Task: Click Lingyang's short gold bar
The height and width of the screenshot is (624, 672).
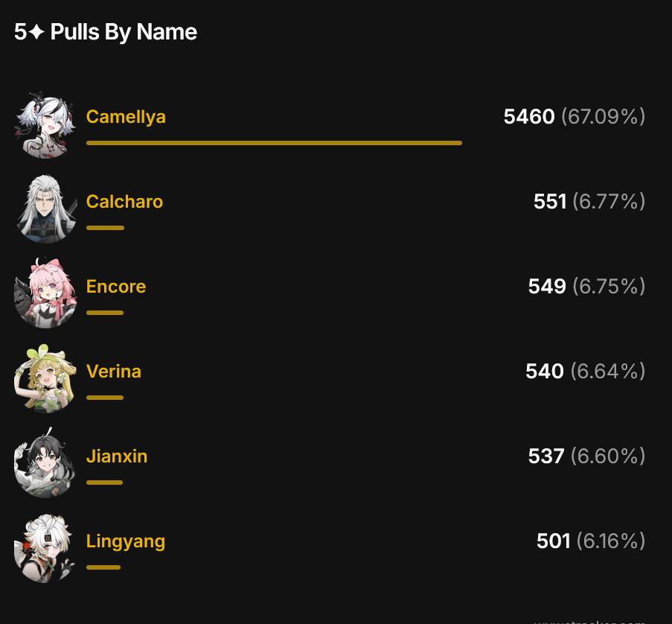Action: 103,567
